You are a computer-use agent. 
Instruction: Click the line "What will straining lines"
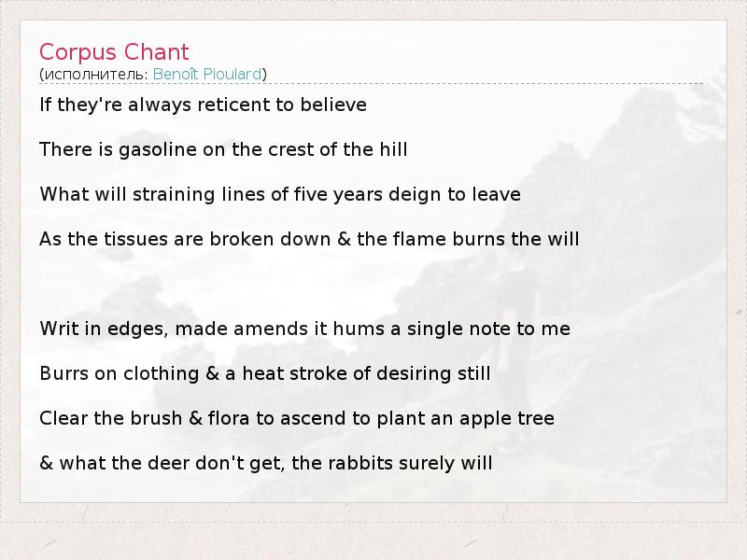point(279,194)
